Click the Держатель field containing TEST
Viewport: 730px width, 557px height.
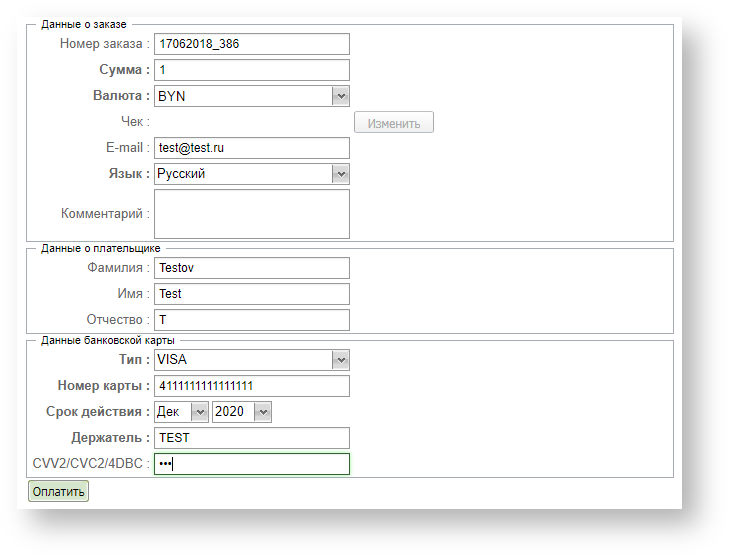[x=251, y=438]
